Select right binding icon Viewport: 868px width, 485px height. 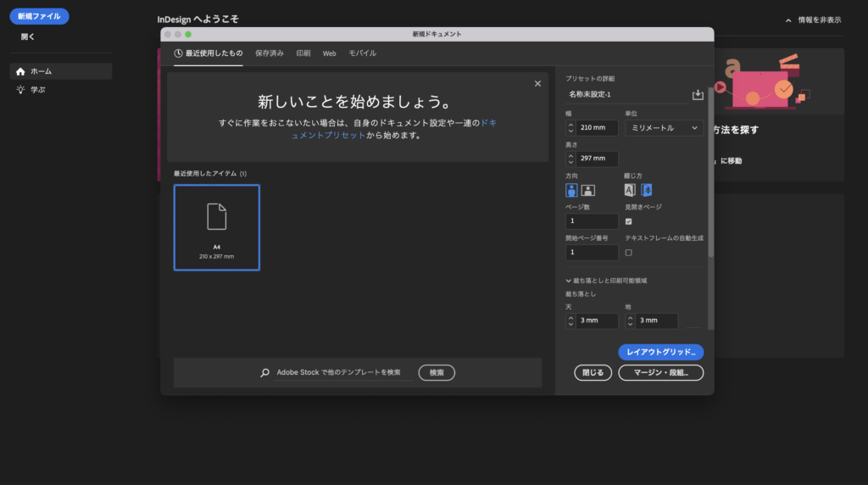tap(647, 191)
